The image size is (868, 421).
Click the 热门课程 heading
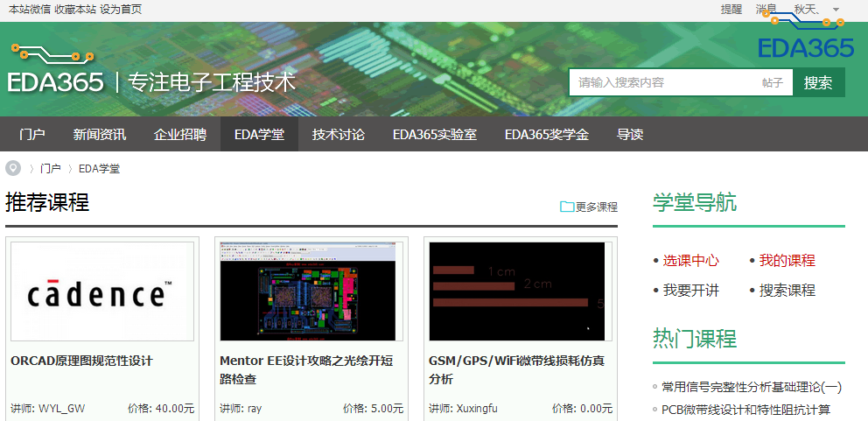click(695, 338)
